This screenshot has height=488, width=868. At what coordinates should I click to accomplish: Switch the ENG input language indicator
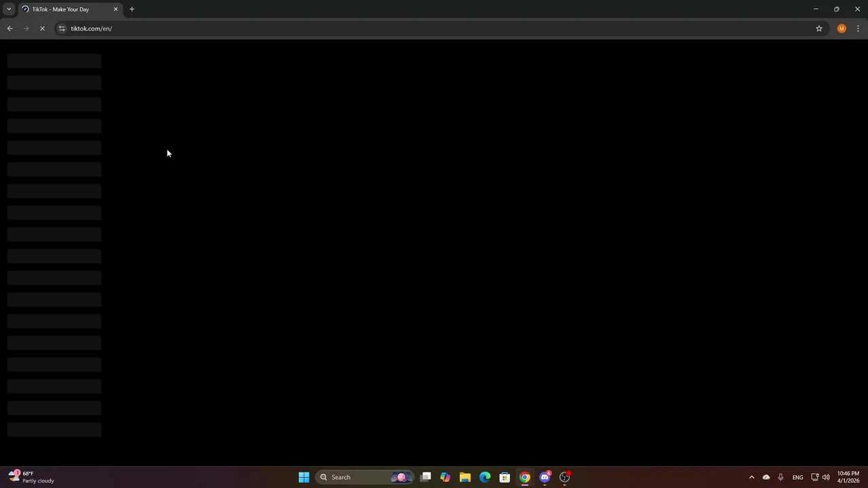(797, 477)
